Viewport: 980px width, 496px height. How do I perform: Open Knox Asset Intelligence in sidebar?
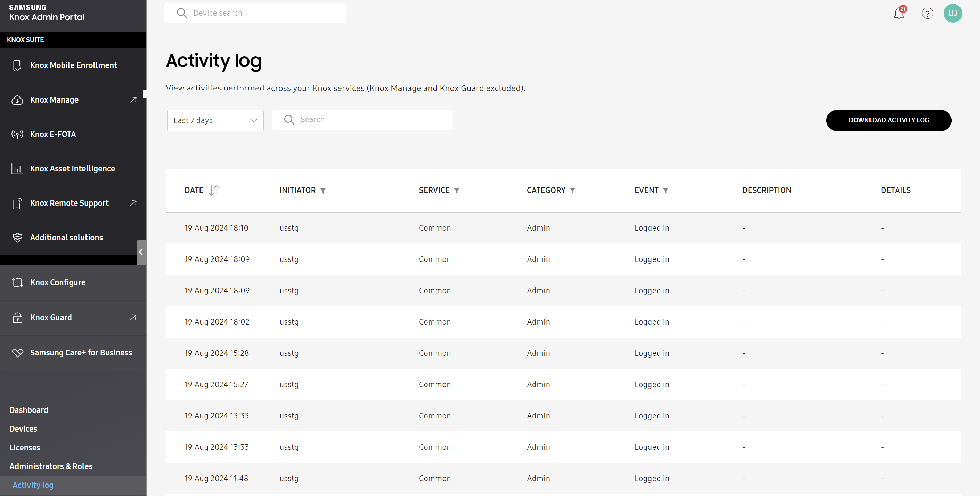73,169
